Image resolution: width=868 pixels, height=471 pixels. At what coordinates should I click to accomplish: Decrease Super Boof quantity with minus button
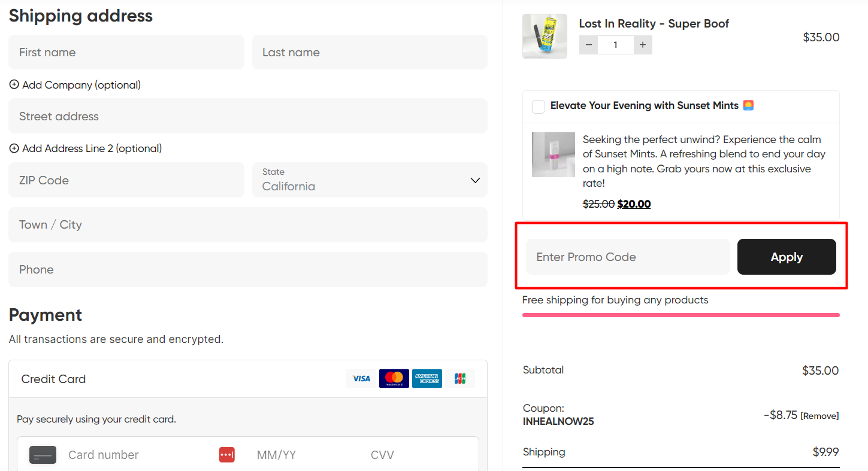click(588, 45)
